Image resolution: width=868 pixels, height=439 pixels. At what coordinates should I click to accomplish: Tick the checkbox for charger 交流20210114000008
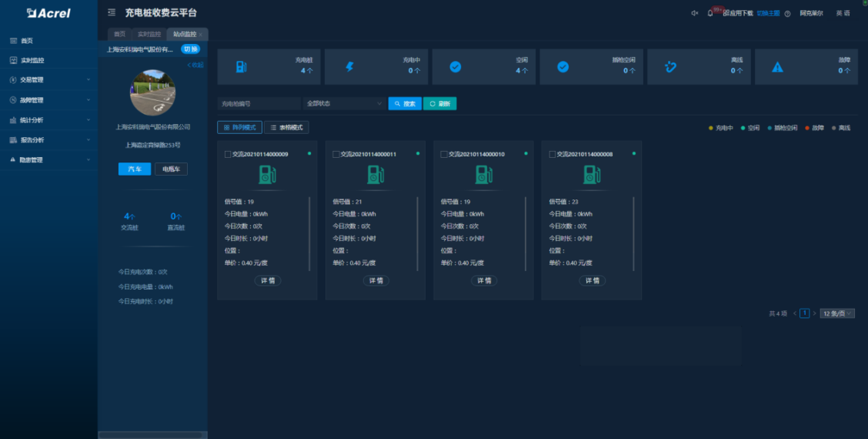pos(552,154)
